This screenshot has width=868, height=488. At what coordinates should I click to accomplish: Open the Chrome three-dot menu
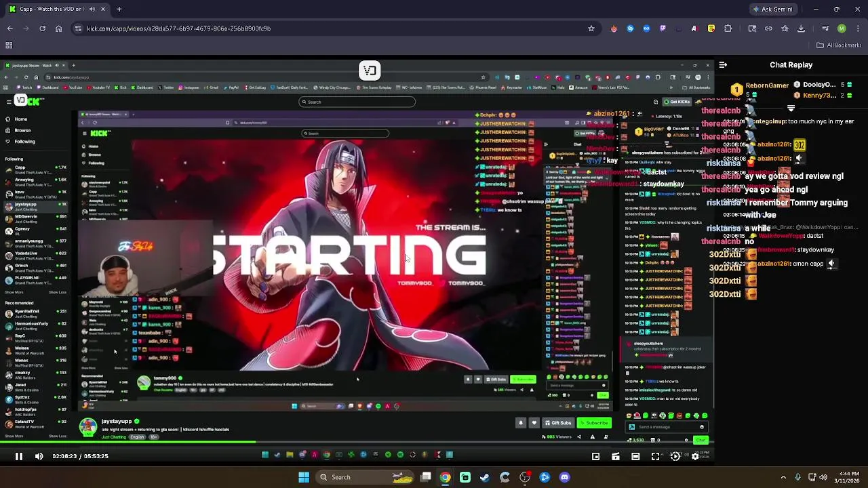click(x=857, y=28)
